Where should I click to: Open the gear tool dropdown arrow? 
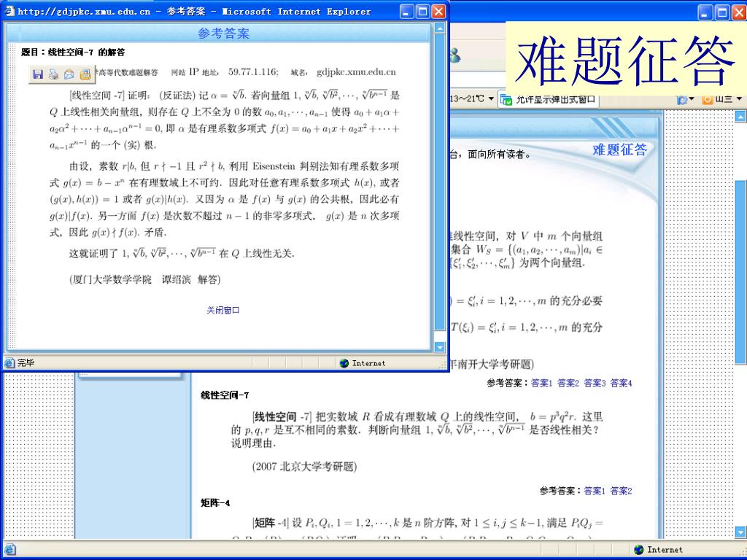(692, 99)
